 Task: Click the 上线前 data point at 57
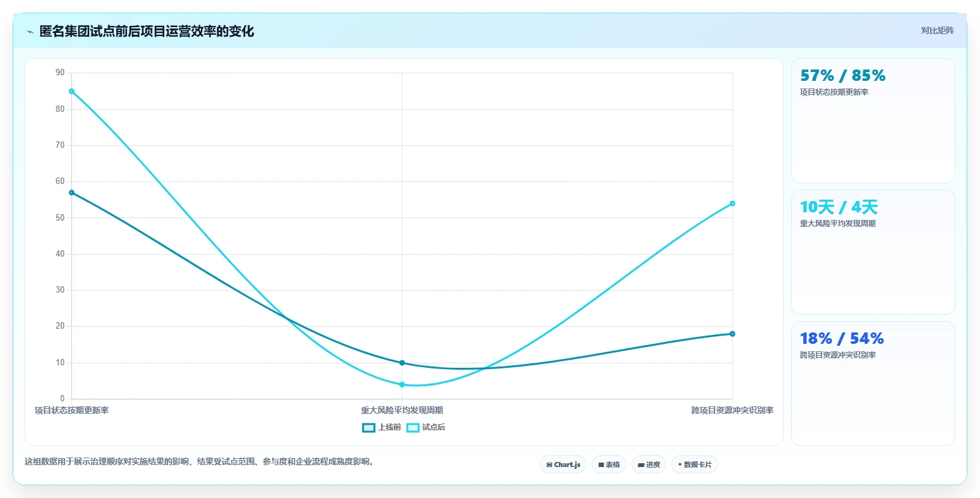[71, 193]
